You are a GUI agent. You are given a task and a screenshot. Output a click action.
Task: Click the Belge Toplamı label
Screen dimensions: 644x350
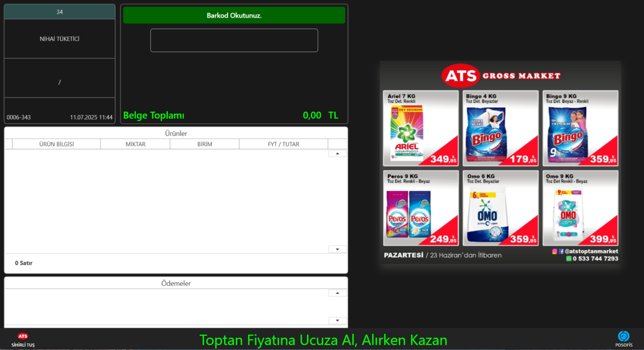point(154,115)
